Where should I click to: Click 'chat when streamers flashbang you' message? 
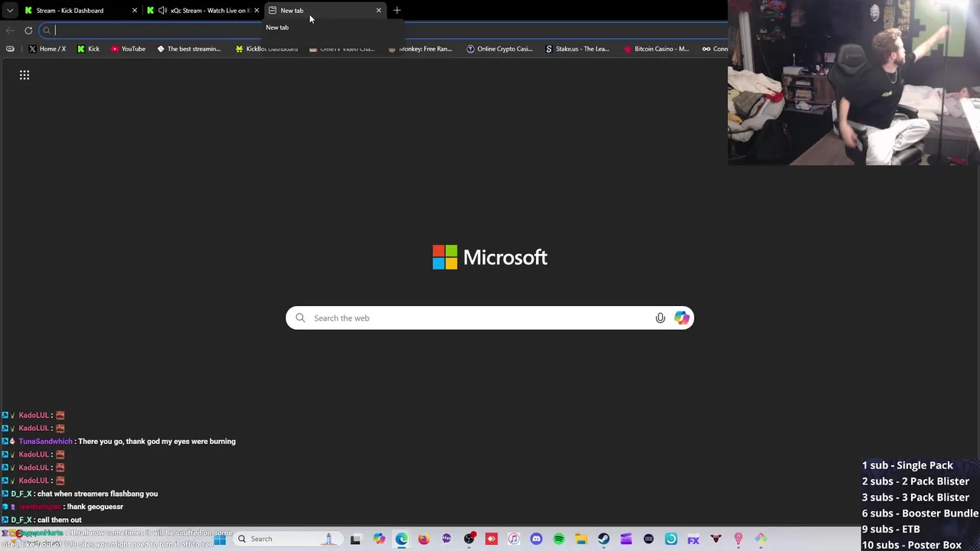(x=97, y=494)
